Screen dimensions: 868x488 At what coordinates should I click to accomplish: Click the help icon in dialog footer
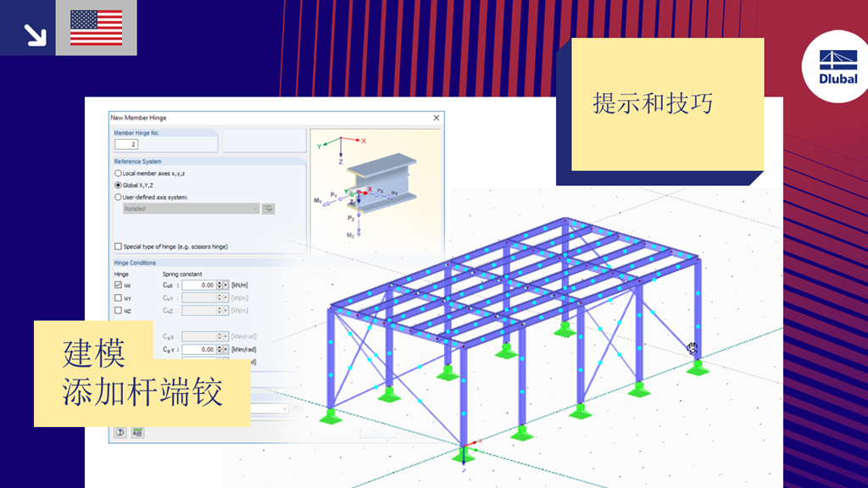point(120,433)
